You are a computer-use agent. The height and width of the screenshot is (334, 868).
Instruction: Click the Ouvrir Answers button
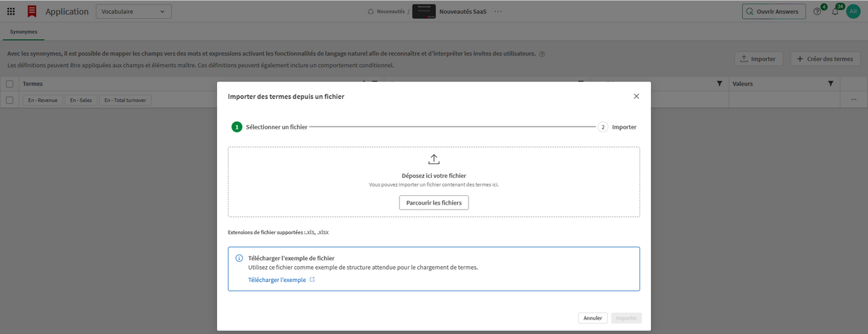coord(773,12)
